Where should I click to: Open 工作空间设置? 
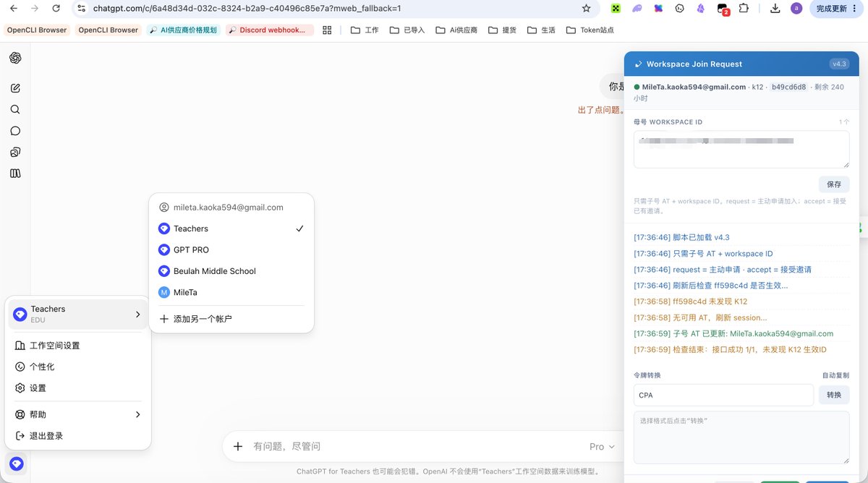(x=77, y=346)
